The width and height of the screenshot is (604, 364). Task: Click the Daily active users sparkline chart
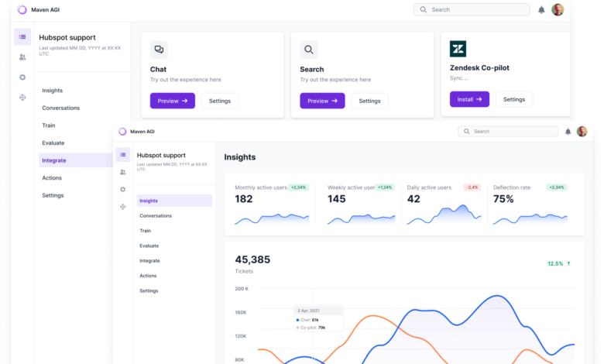click(444, 215)
